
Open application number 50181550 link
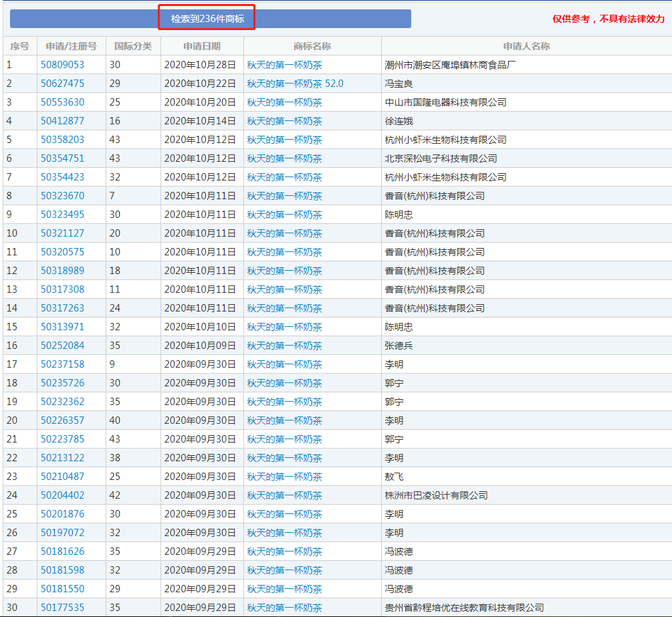click(63, 589)
